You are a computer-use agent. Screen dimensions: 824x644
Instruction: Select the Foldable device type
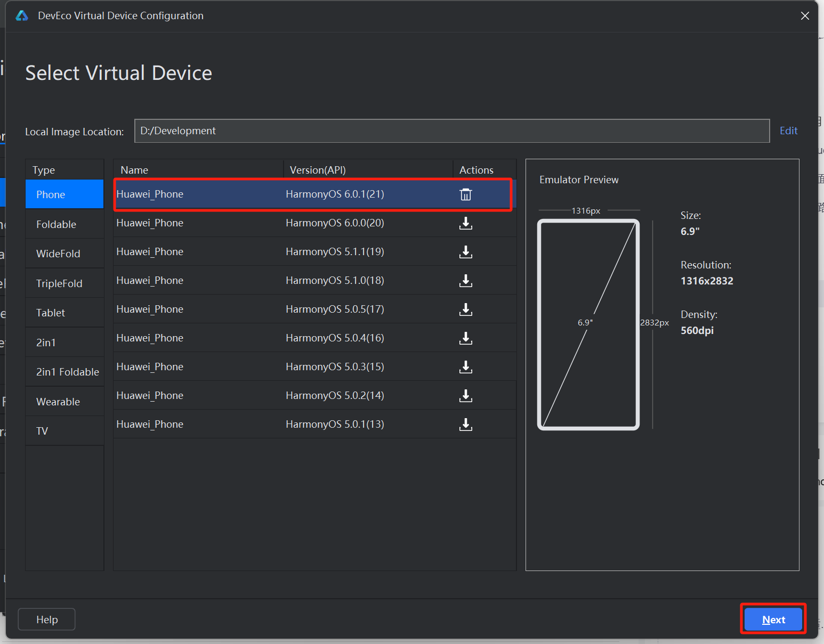coord(64,224)
